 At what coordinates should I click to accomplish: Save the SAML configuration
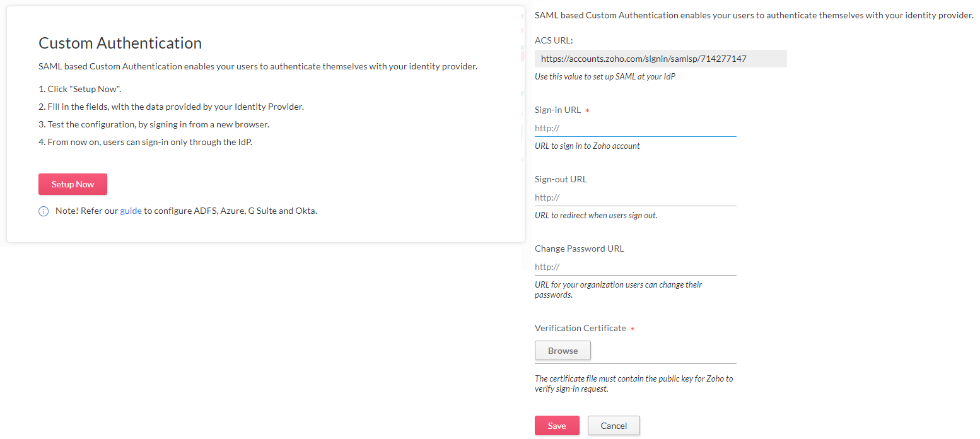click(557, 426)
